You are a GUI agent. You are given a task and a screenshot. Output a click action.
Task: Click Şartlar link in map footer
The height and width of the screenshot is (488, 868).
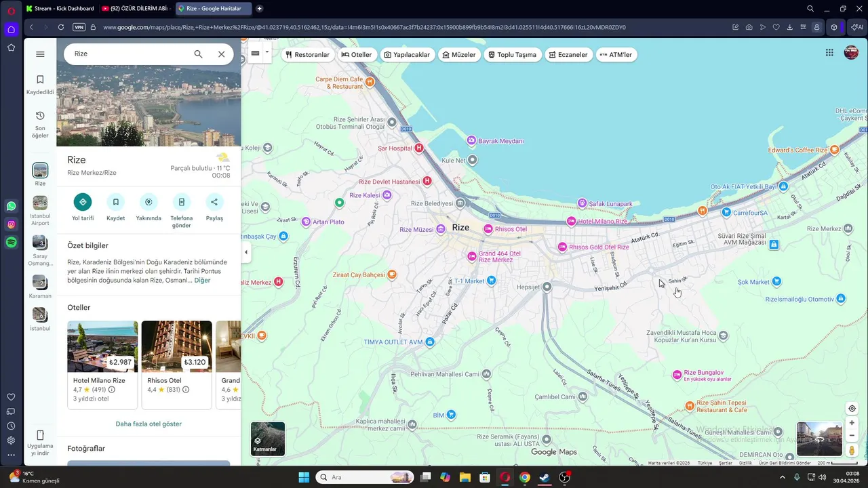pos(726,463)
